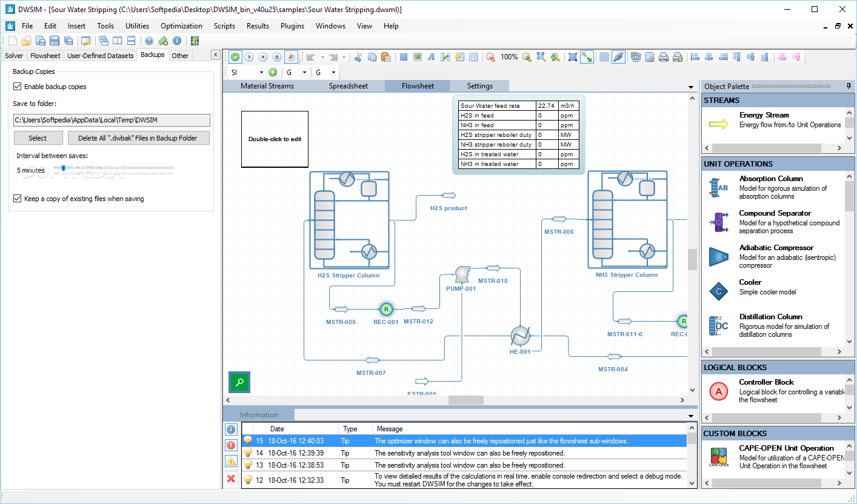The width and height of the screenshot is (857, 504).
Task: Switch to the Solver tab
Action: tap(14, 56)
